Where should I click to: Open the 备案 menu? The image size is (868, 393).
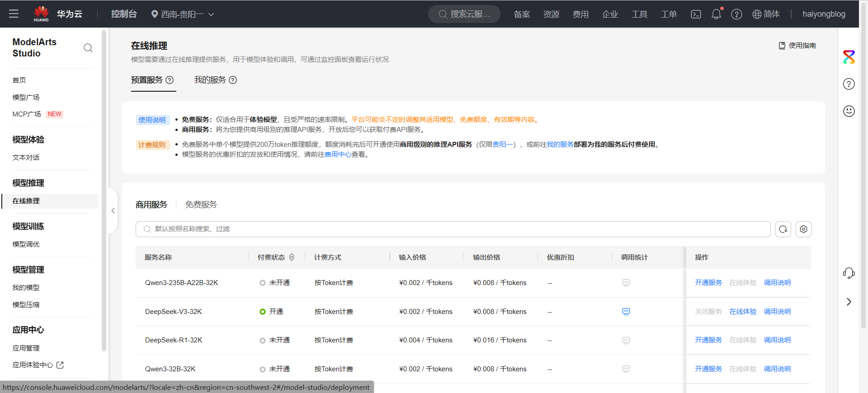tap(522, 14)
